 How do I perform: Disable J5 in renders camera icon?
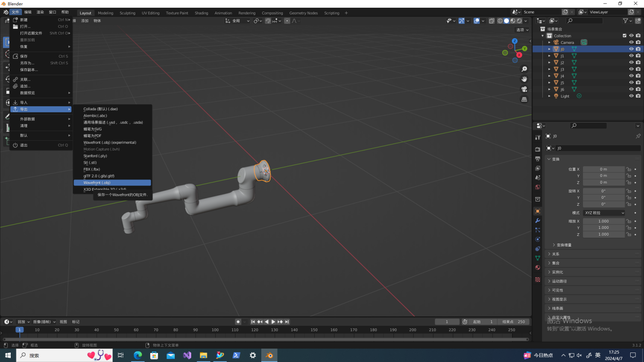coord(638,83)
